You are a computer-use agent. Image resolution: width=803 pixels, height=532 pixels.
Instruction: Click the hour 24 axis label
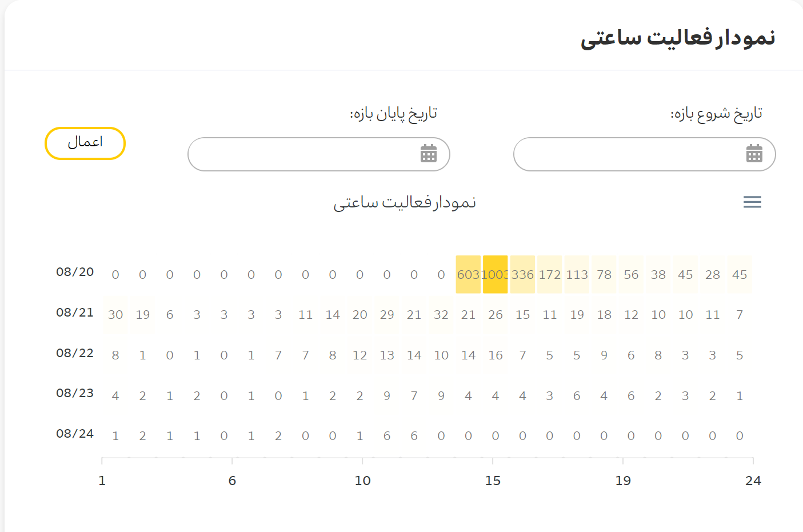[753, 481]
